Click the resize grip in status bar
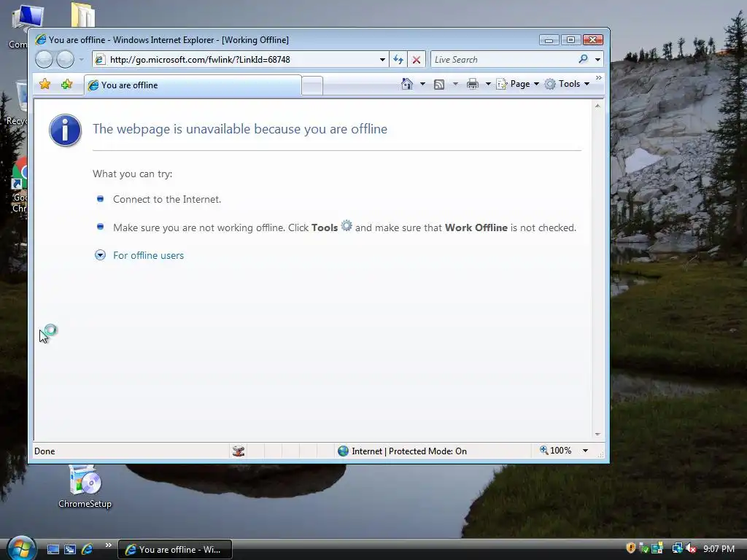This screenshot has width=747, height=560. click(601, 455)
